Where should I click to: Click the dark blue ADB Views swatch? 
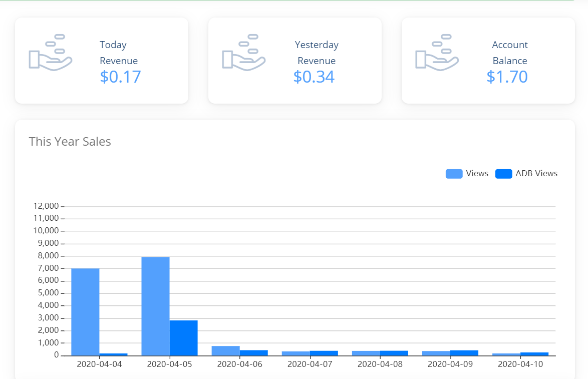click(503, 174)
